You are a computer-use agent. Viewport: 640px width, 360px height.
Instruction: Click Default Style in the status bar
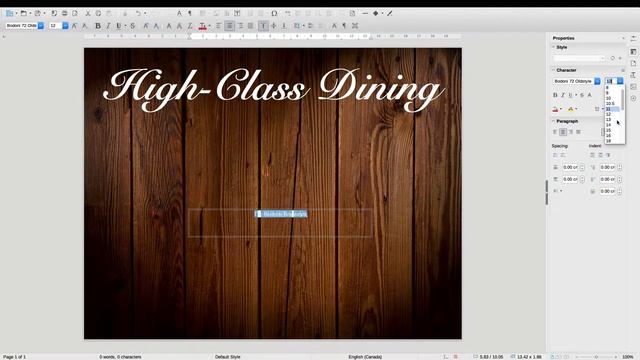click(228, 357)
